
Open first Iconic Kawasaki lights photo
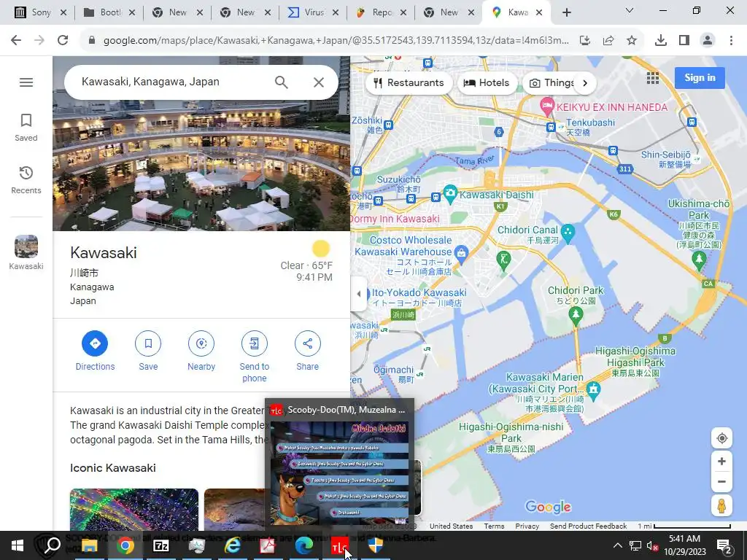[134, 509]
